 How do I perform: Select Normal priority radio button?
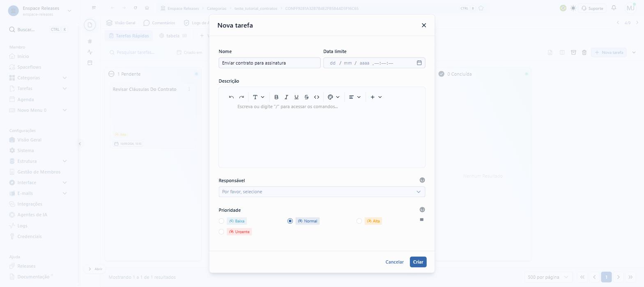tap(290, 221)
